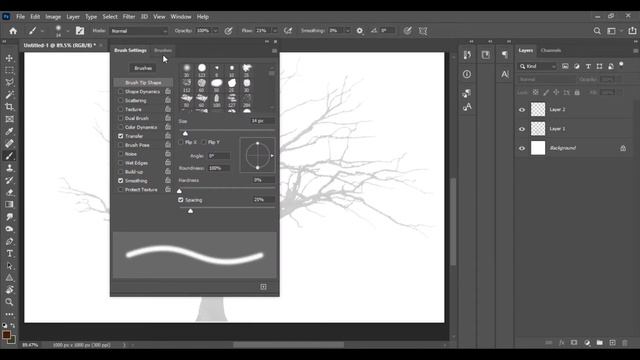This screenshot has height=360, width=640.
Task: Open the Layers panel menu
Action: pyautogui.click(x=636, y=51)
